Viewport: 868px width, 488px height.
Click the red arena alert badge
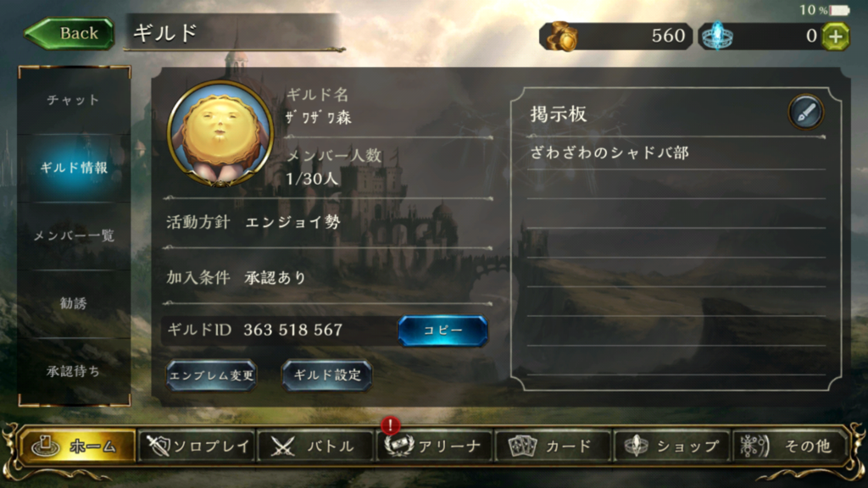(x=390, y=425)
